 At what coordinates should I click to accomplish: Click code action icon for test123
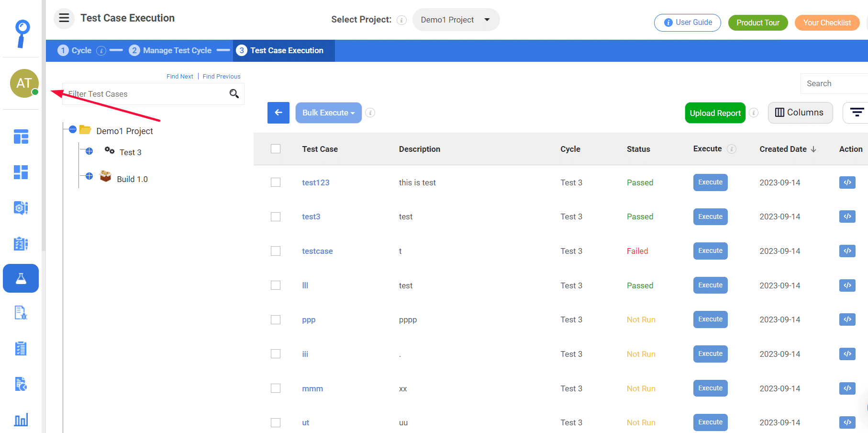847,182
